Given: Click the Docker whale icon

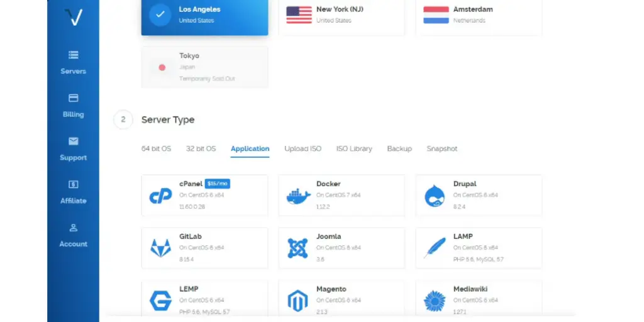Looking at the screenshot, I should click(x=299, y=196).
